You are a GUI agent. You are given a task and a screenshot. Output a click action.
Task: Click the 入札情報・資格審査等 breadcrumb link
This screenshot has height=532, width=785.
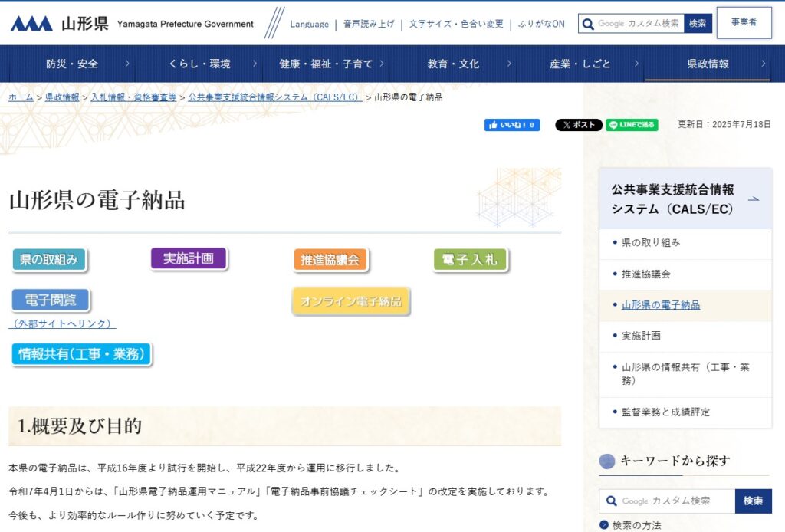[133, 97]
